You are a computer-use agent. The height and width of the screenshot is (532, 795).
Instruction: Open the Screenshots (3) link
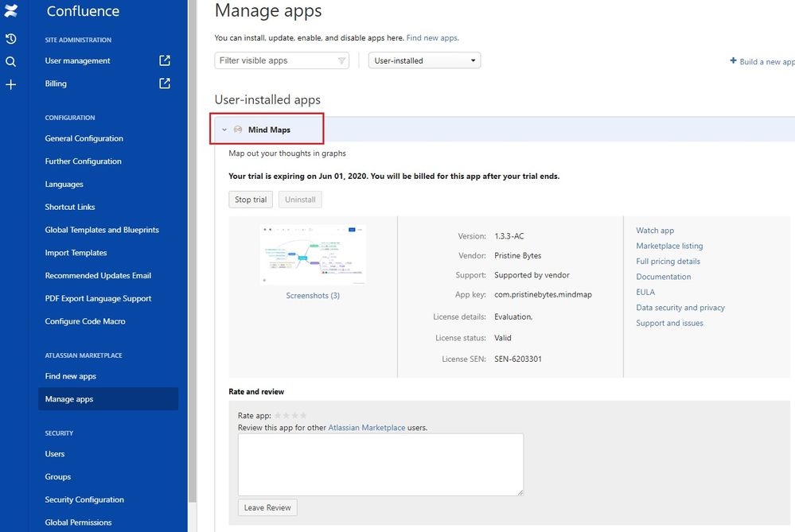313,295
